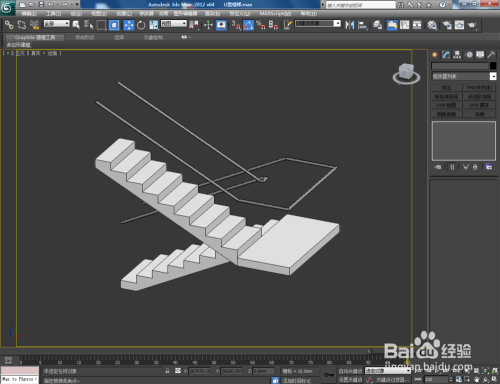Expand the Help question mark dropdown arrow
Viewport: 500px width, 384px height.
pos(450,5)
